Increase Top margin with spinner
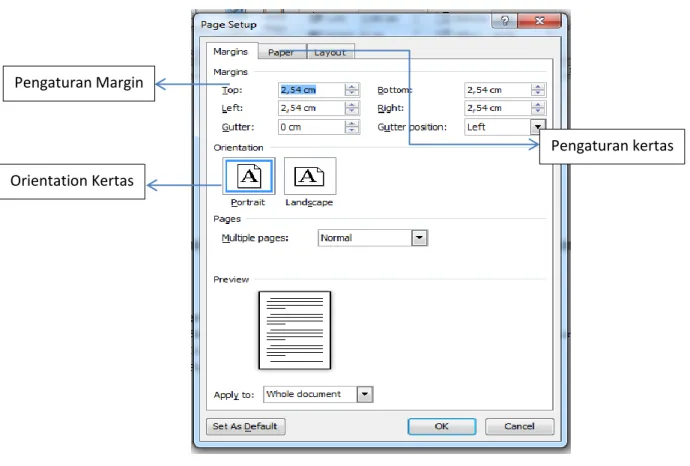The width and height of the screenshot is (690, 466). pos(352,87)
